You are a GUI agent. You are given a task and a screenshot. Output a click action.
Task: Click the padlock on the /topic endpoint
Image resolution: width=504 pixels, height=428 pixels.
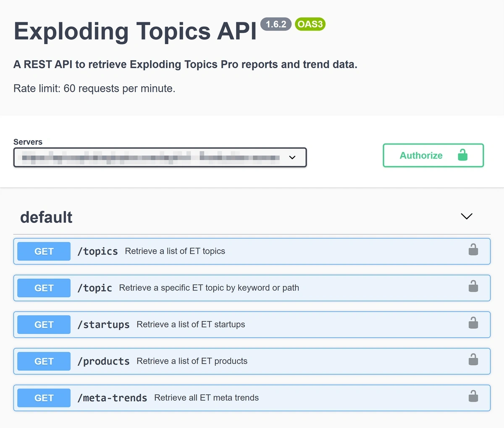(473, 287)
